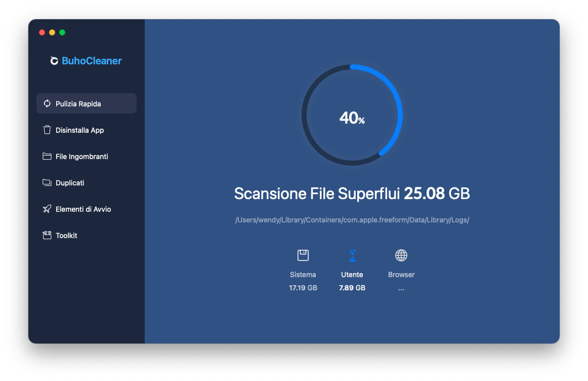This screenshot has height=381, width=588.
Task: Maximize the window with green button
Action: pos(62,32)
